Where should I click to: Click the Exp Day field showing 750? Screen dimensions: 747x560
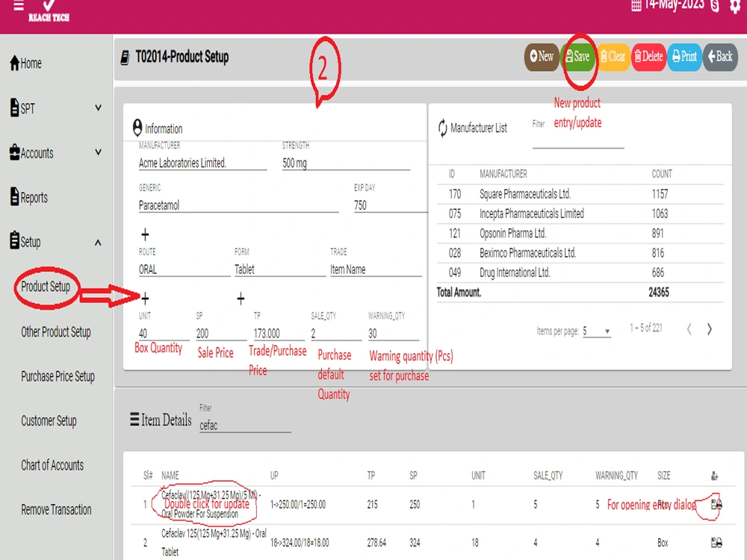tap(390, 205)
